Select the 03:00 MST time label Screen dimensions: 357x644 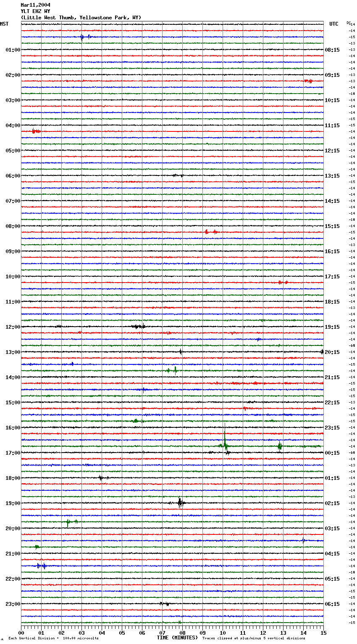pos(13,100)
